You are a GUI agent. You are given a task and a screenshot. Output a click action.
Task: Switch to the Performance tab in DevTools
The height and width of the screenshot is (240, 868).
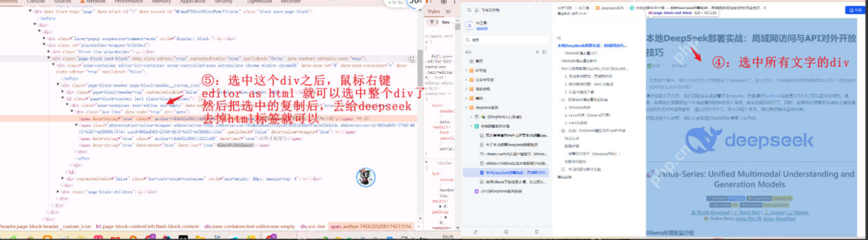point(129,2)
